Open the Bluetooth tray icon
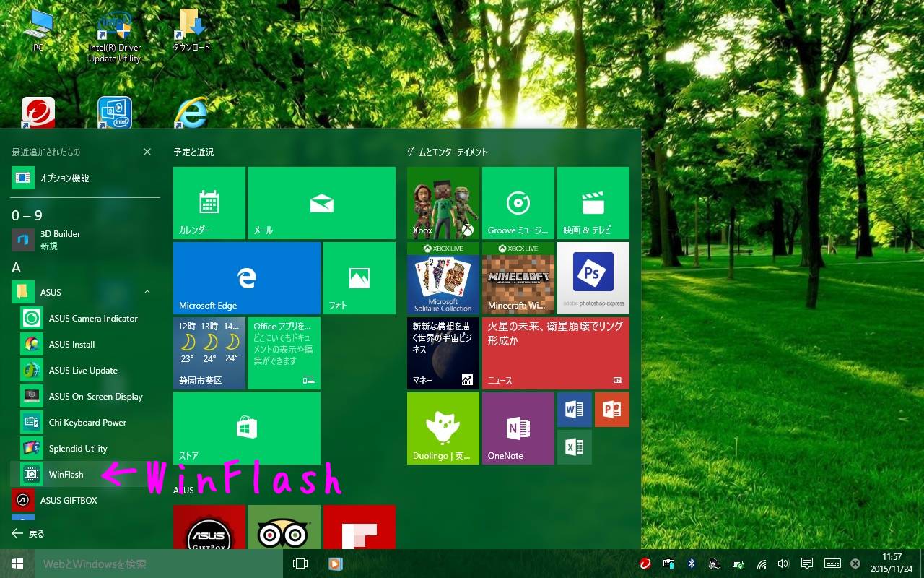The image size is (924, 578). click(692, 564)
